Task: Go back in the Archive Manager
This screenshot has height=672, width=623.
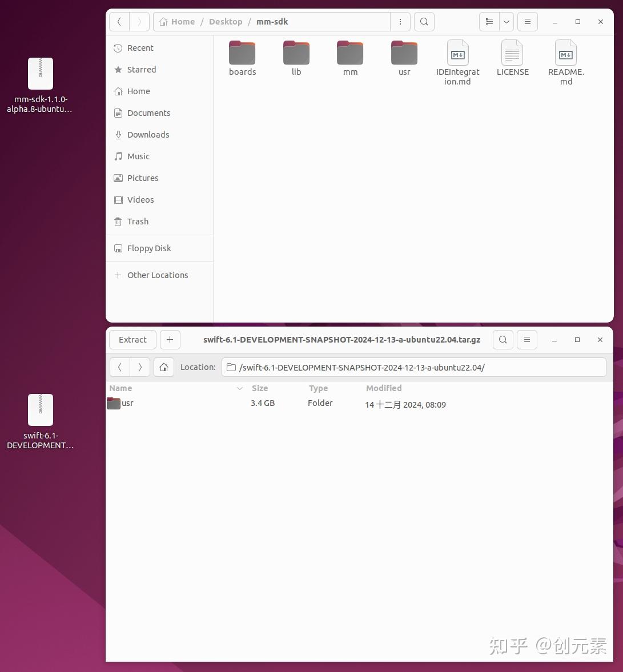Action: click(x=119, y=367)
